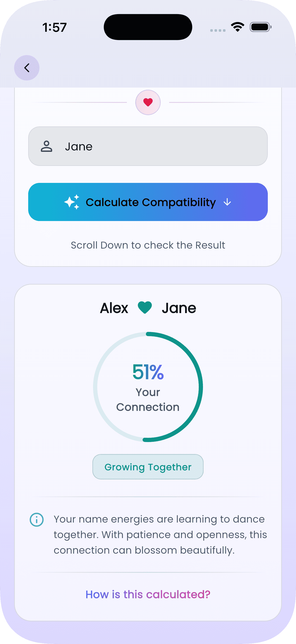Select the clock showing 1:57
This screenshot has width=296, height=644.
click(55, 28)
